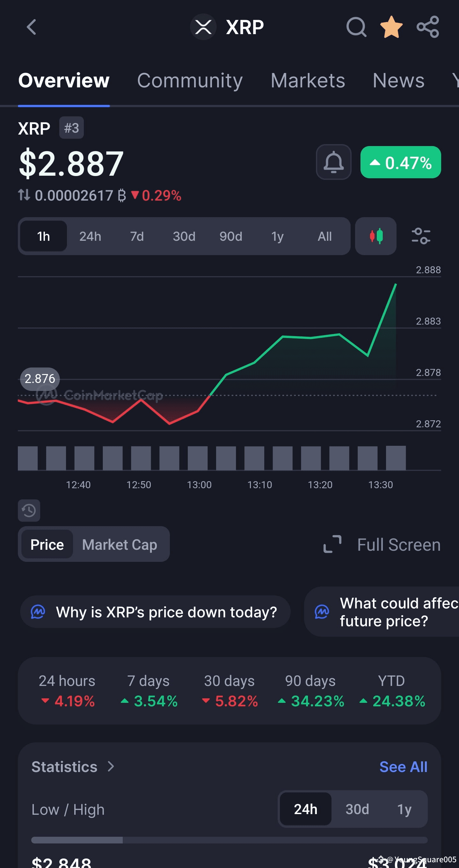Switch to the News tab
Screen dimensions: 459x868
[x=399, y=81]
